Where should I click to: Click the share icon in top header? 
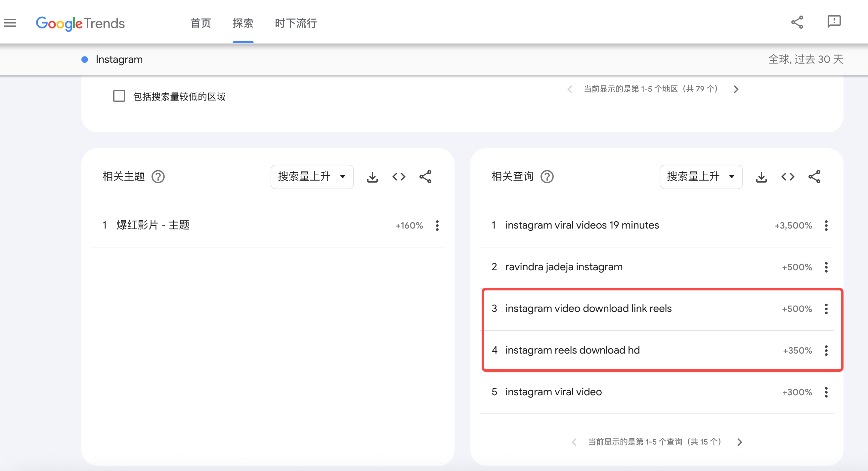(x=797, y=22)
